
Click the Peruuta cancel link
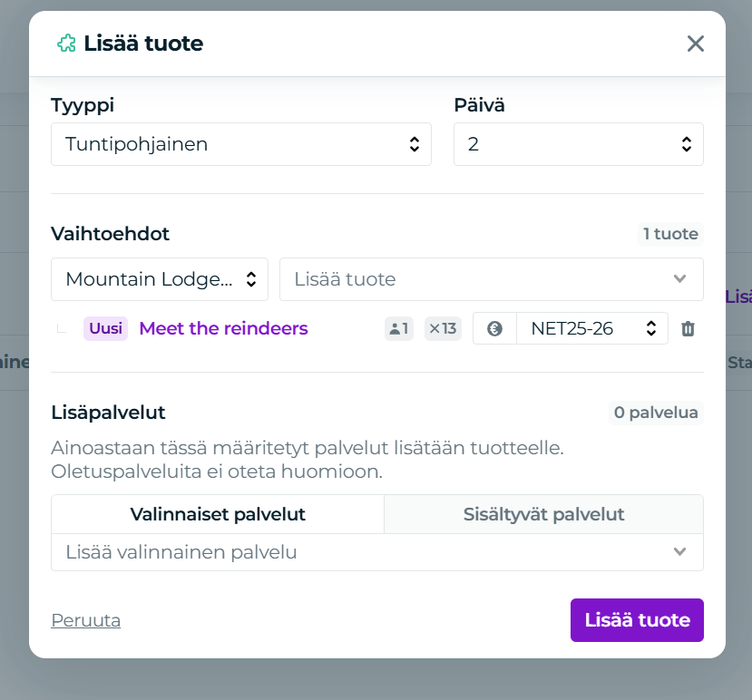coord(86,620)
